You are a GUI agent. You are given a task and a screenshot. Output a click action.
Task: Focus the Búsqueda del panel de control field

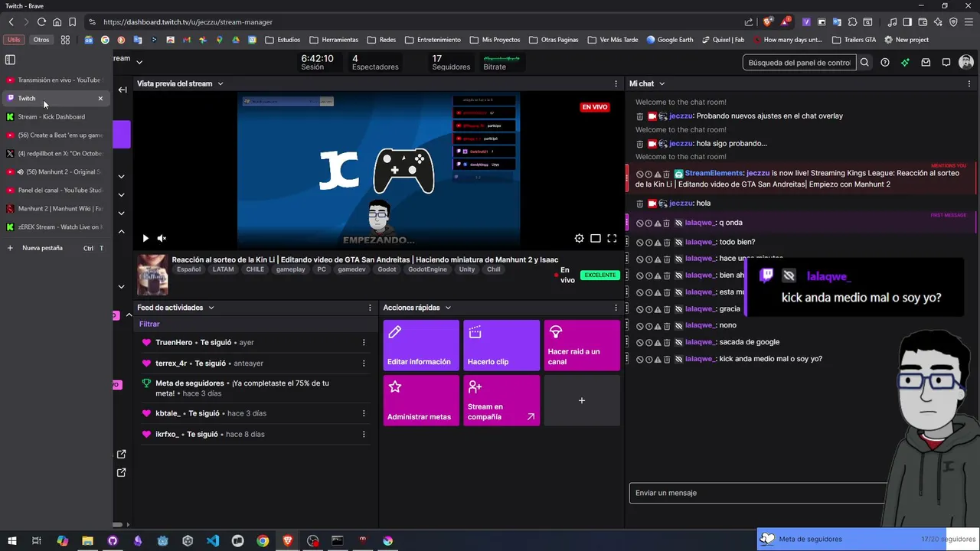pyautogui.click(x=799, y=63)
